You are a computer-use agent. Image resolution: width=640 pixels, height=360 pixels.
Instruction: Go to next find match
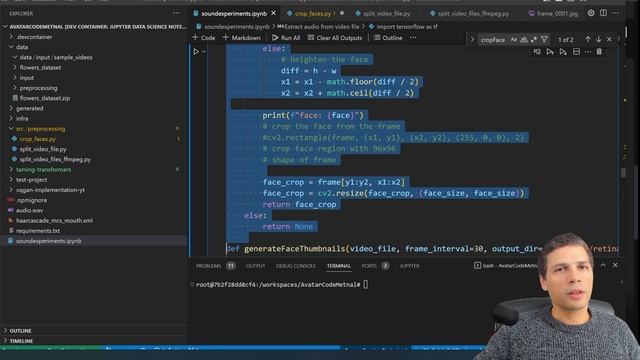click(x=598, y=39)
